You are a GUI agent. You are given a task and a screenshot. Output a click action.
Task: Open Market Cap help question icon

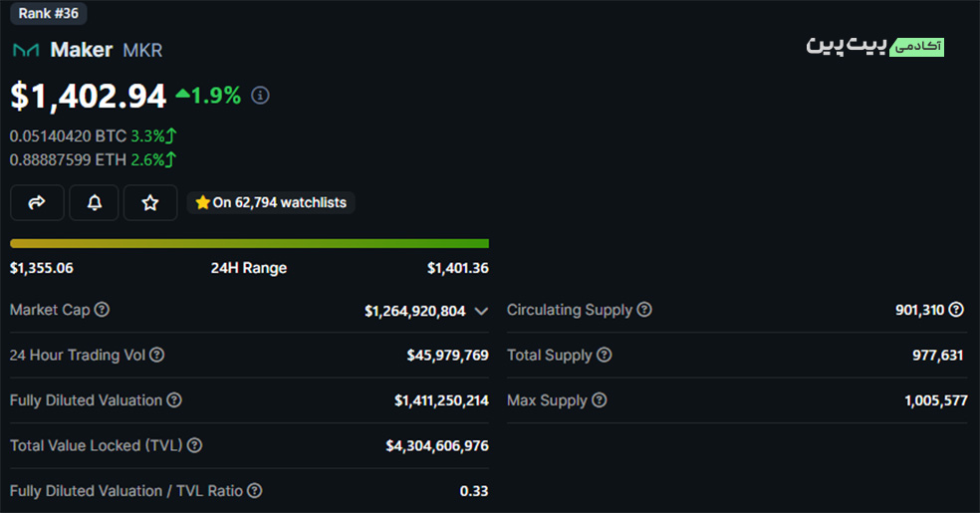pos(102,310)
